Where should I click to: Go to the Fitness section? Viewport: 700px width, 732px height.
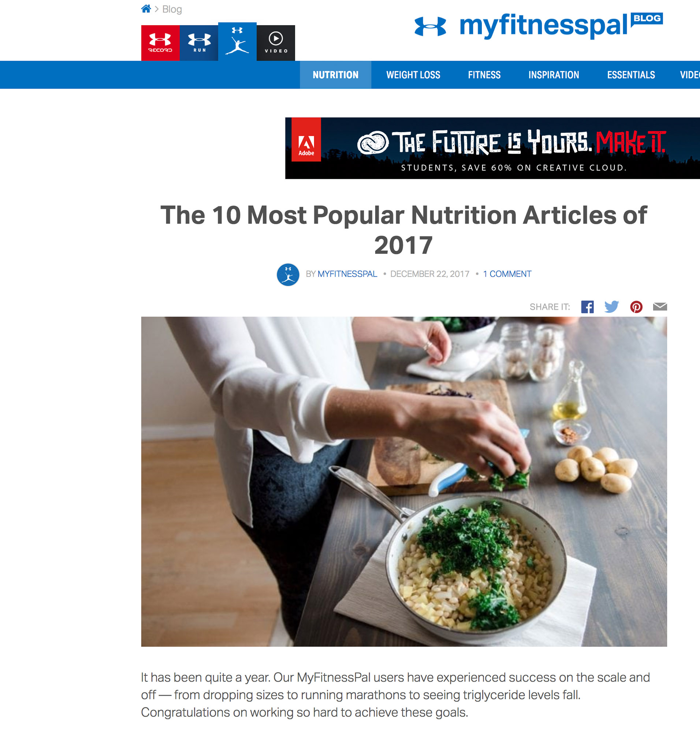pyautogui.click(x=484, y=75)
